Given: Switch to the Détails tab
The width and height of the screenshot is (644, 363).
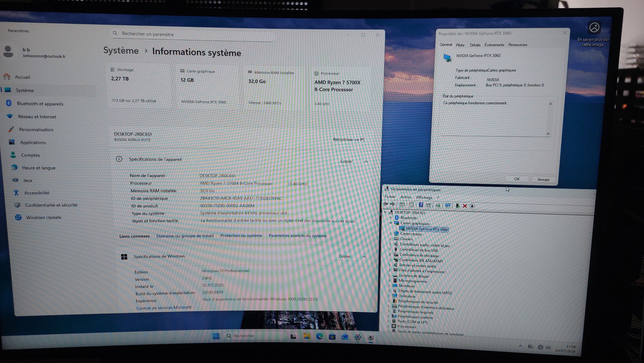Looking at the screenshot, I should [x=475, y=45].
